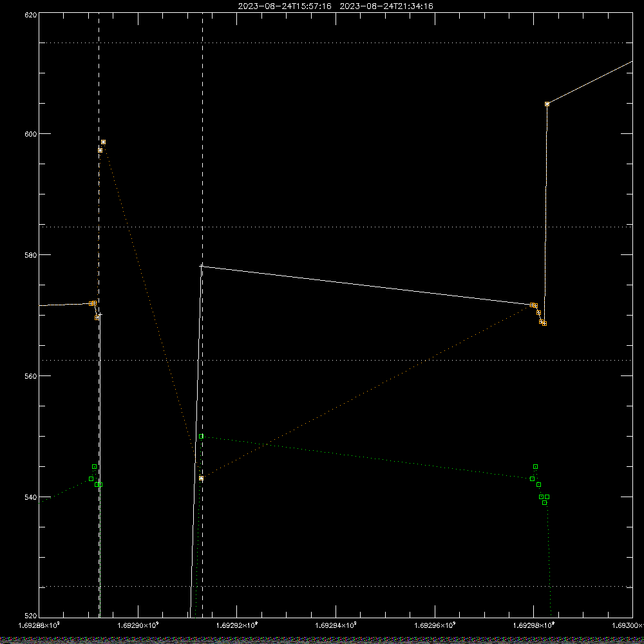This screenshot has width=644, height=644.
Task: Click the x-axis label 1.69288×10⁹
Action: pyautogui.click(x=39, y=625)
